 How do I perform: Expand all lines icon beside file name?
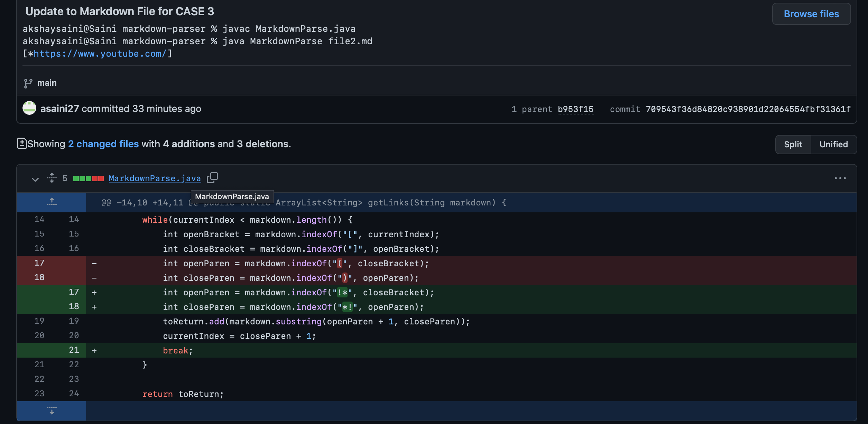tap(52, 178)
